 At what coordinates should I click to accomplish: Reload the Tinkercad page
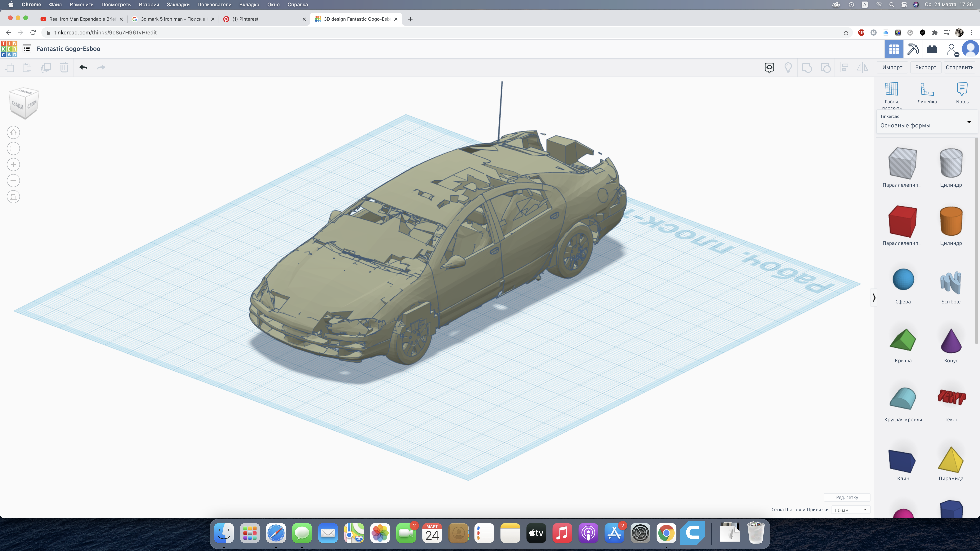[33, 33]
